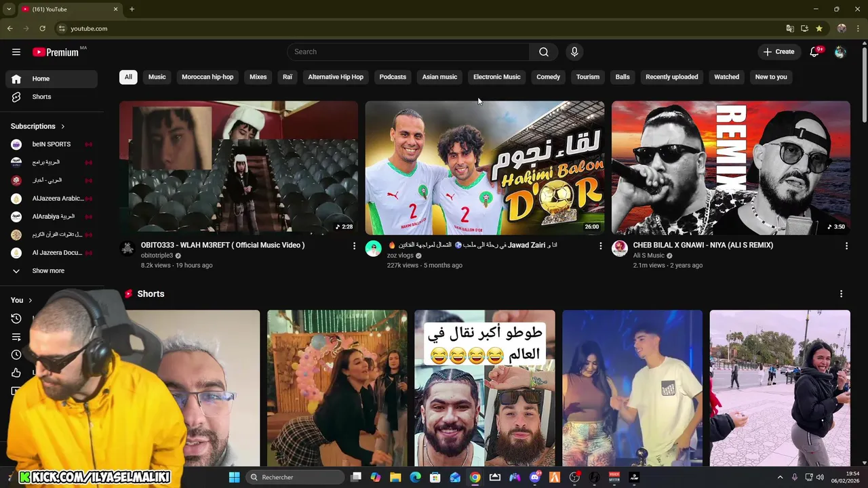Open zoz vlogs channel name link

click(x=400, y=256)
